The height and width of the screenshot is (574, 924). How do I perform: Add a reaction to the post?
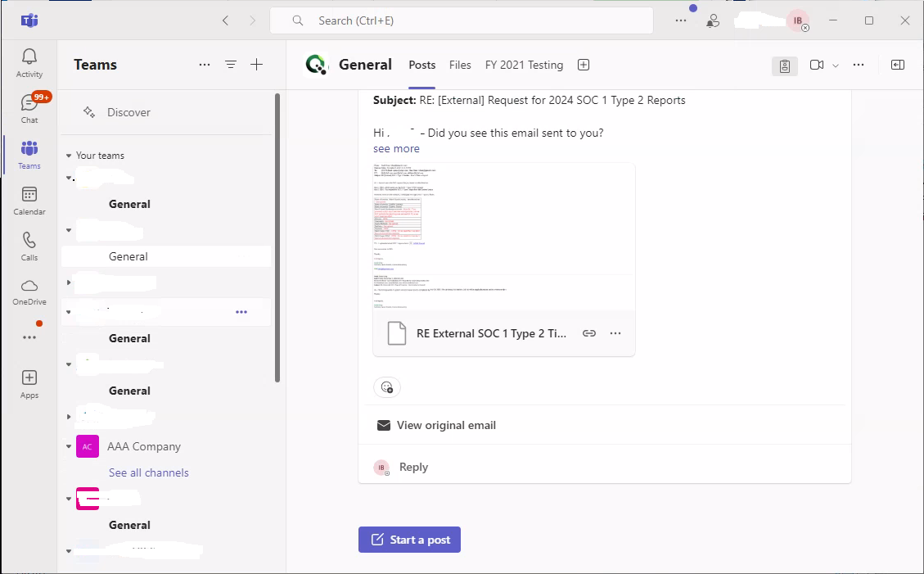pyautogui.click(x=387, y=387)
